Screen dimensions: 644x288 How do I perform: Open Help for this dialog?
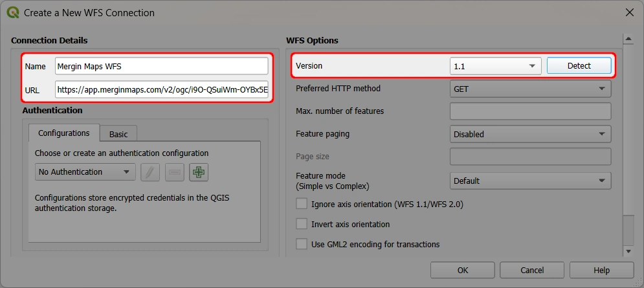coord(601,271)
